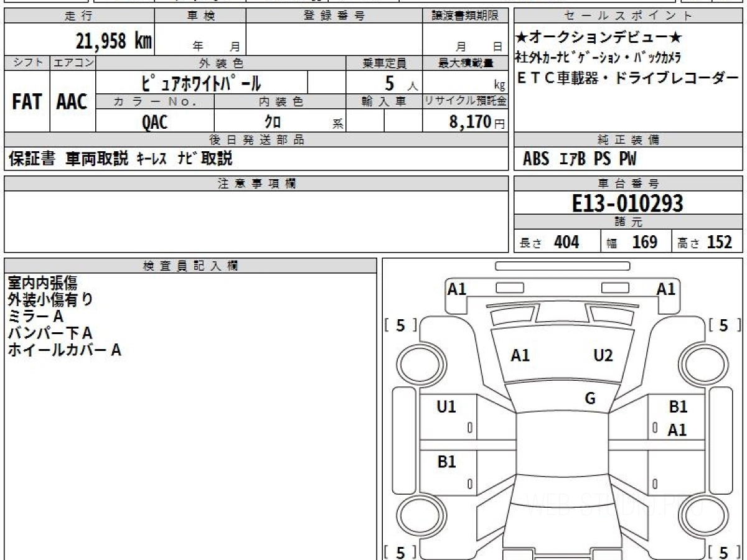Click the 車検 header cell

click(200, 16)
